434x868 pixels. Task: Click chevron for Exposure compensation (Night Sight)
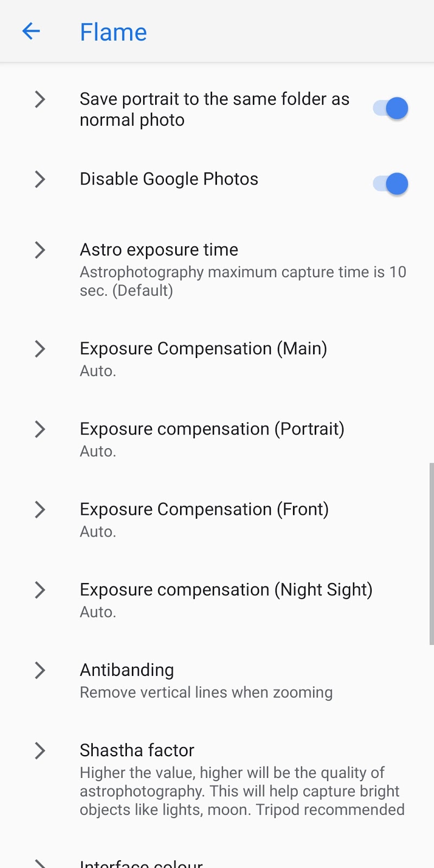40,590
